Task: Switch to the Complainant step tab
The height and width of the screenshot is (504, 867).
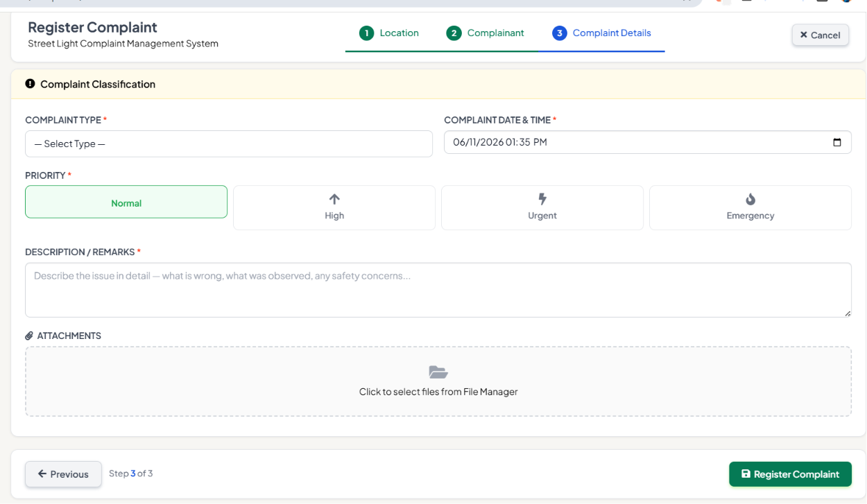Action: click(485, 33)
